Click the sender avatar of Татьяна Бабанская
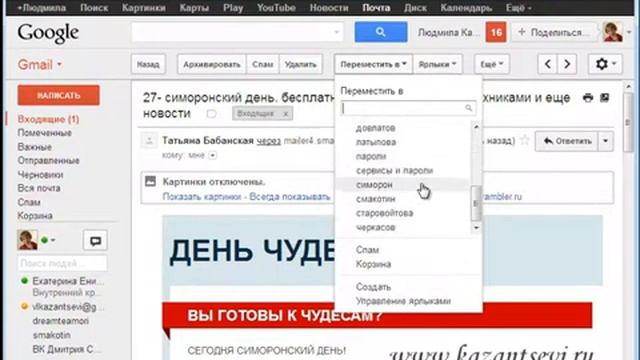 149,141
